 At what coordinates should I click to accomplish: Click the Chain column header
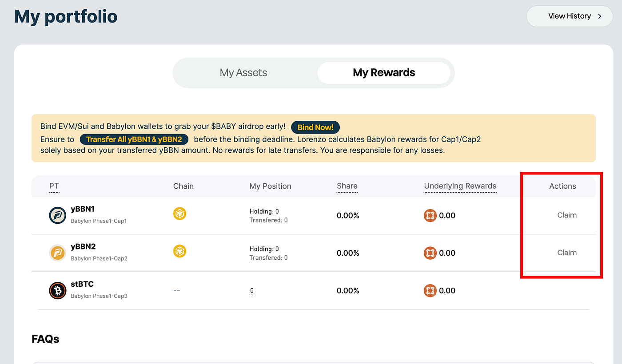pos(183,186)
